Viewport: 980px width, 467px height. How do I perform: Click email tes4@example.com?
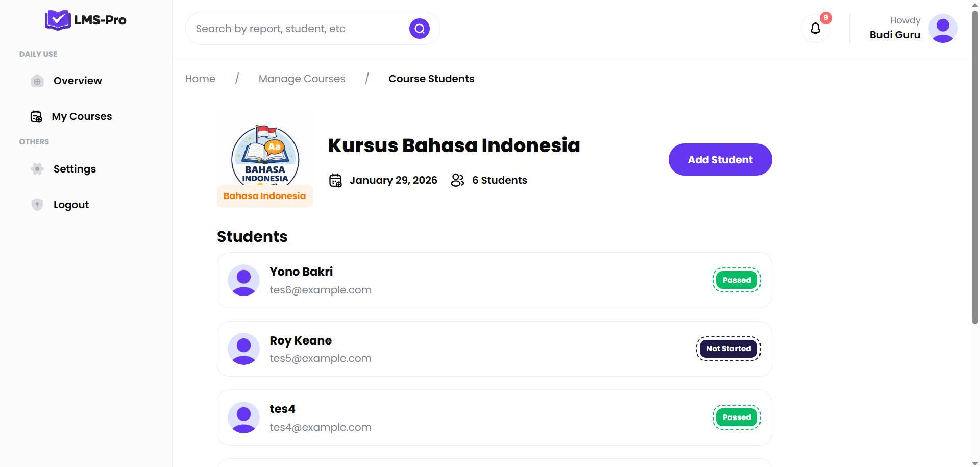coord(321,427)
